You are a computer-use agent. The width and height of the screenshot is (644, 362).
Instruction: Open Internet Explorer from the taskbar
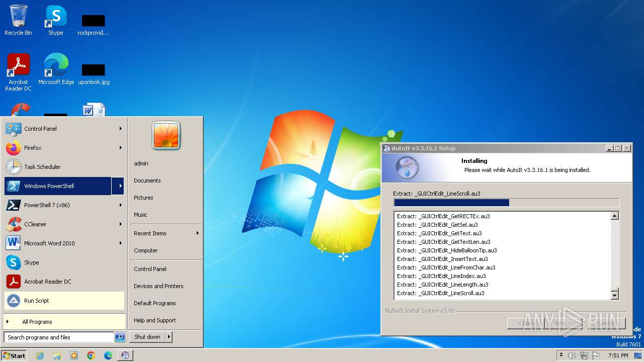(x=40, y=355)
